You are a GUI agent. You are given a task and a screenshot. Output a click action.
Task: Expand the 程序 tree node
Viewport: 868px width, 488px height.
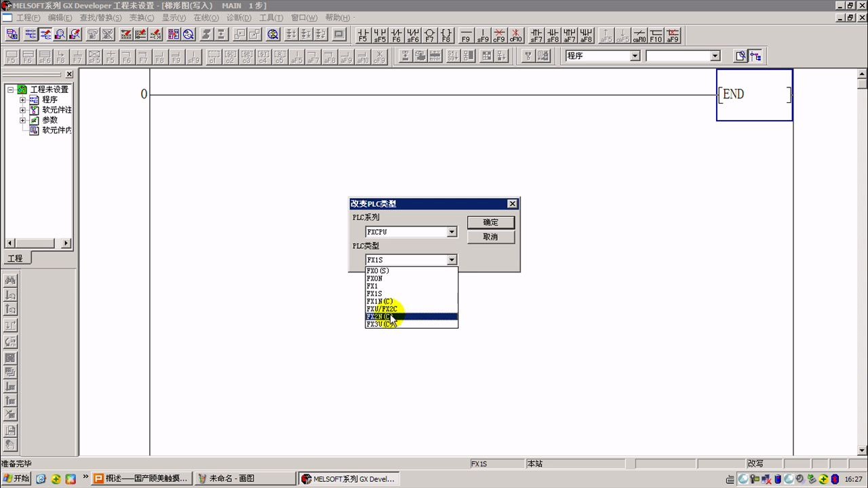click(22, 100)
